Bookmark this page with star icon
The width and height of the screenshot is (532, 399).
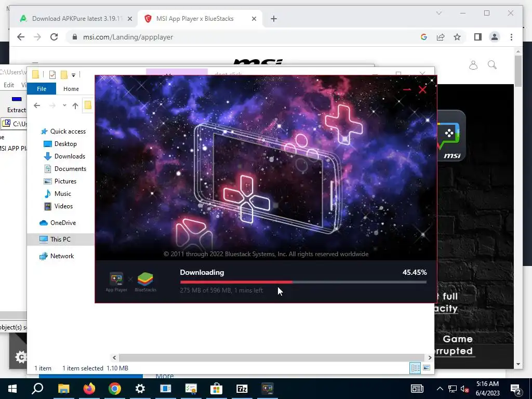[457, 37]
